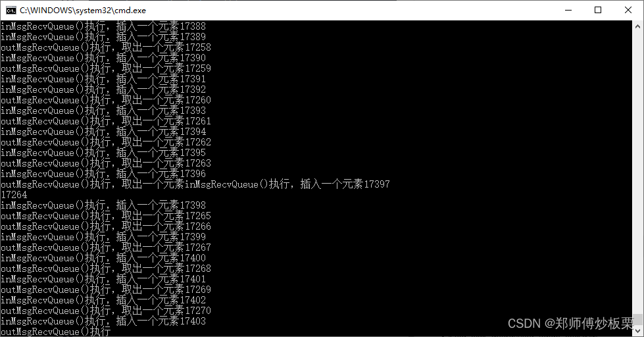Minimize the cmd.exe window
The image size is (644, 337).
568,11
